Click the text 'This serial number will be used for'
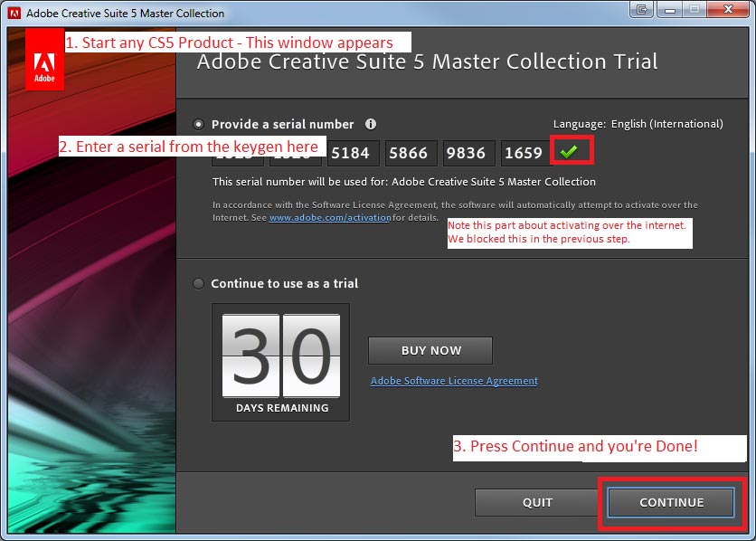Viewport: 756px width, 541px height. tap(300, 182)
